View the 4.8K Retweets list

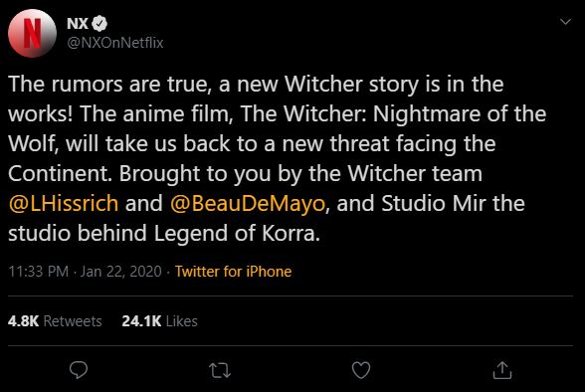tap(55, 321)
